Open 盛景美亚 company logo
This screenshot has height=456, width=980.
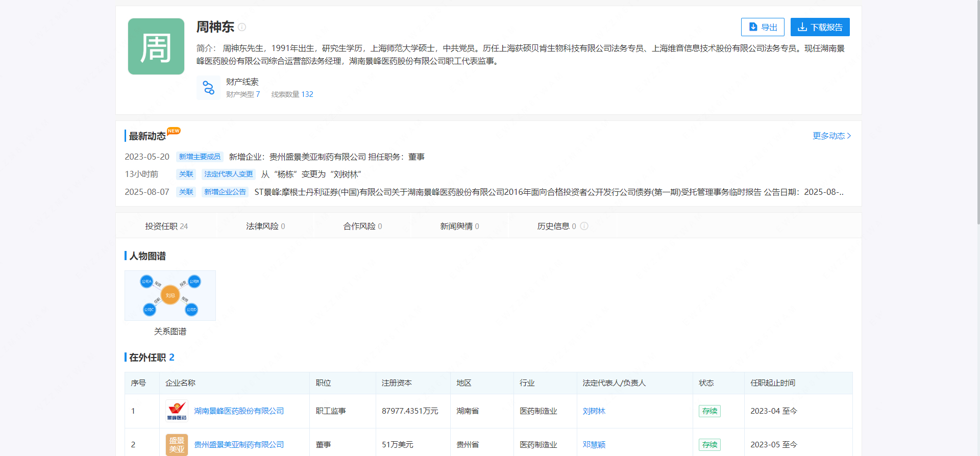[x=177, y=444]
